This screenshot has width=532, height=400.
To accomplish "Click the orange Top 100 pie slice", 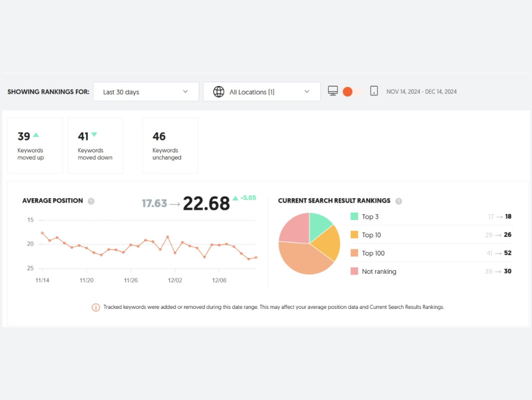I will (x=304, y=259).
